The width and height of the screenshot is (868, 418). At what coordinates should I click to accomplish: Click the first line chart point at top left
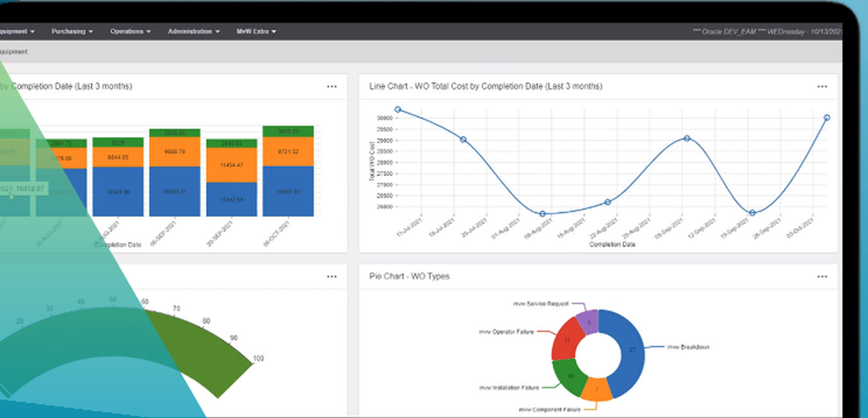[x=398, y=109]
